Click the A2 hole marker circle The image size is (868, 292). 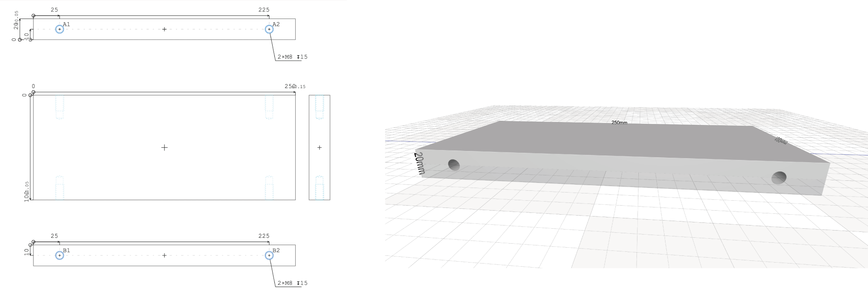tap(269, 29)
